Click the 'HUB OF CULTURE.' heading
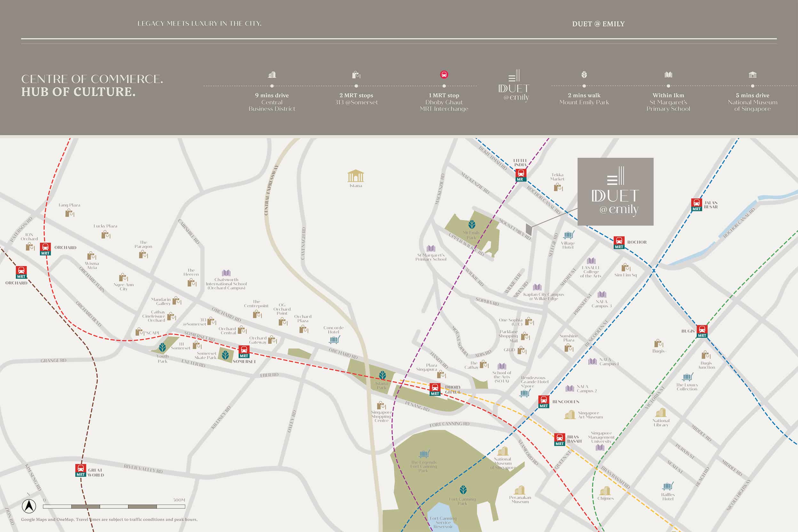798x532 pixels. point(78,91)
